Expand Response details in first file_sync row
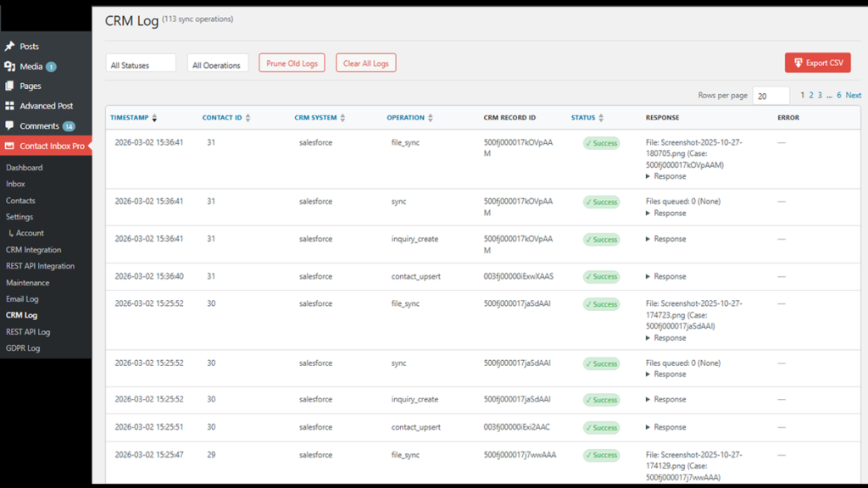This screenshot has height=488, width=868. [666, 176]
